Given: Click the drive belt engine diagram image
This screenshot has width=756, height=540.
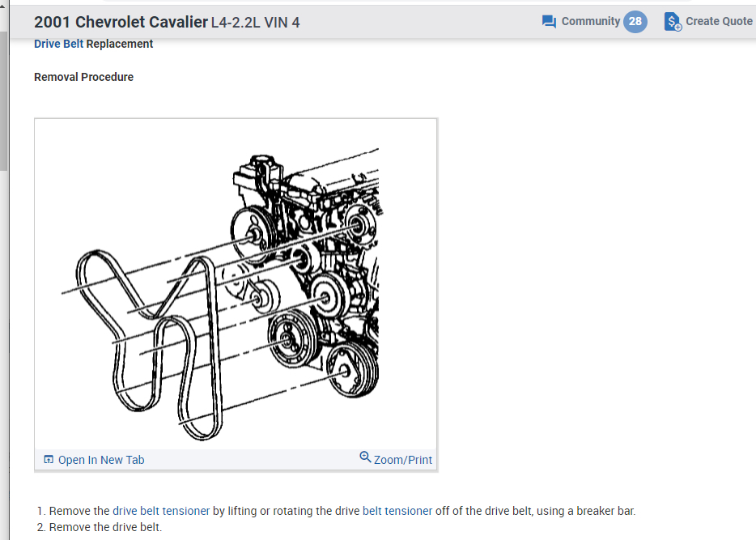Looking at the screenshot, I should click(236, 284).
